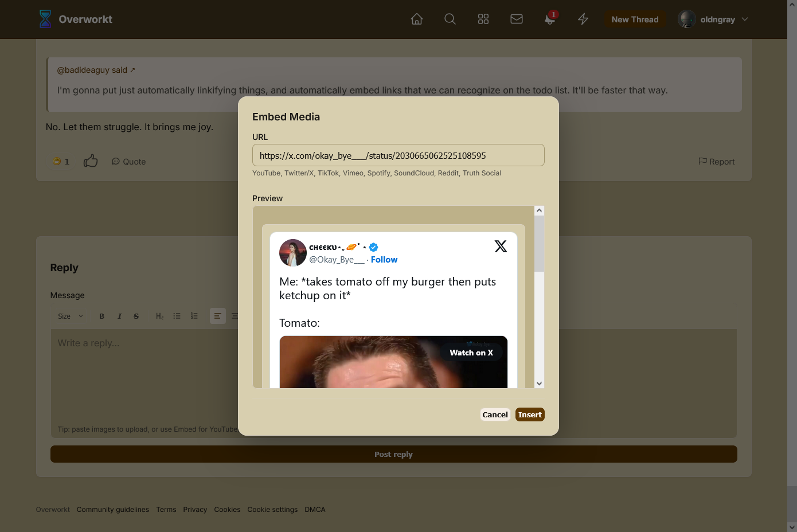Follow the account in the tweet preview
Screen dimensions: 797x532
pyautogui.click(x=384, y=260)
